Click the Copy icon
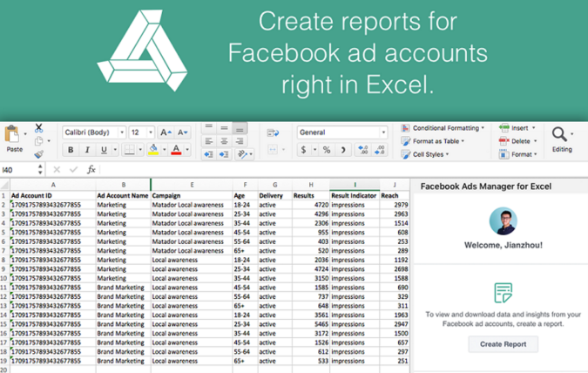 [x=38, y=141]
